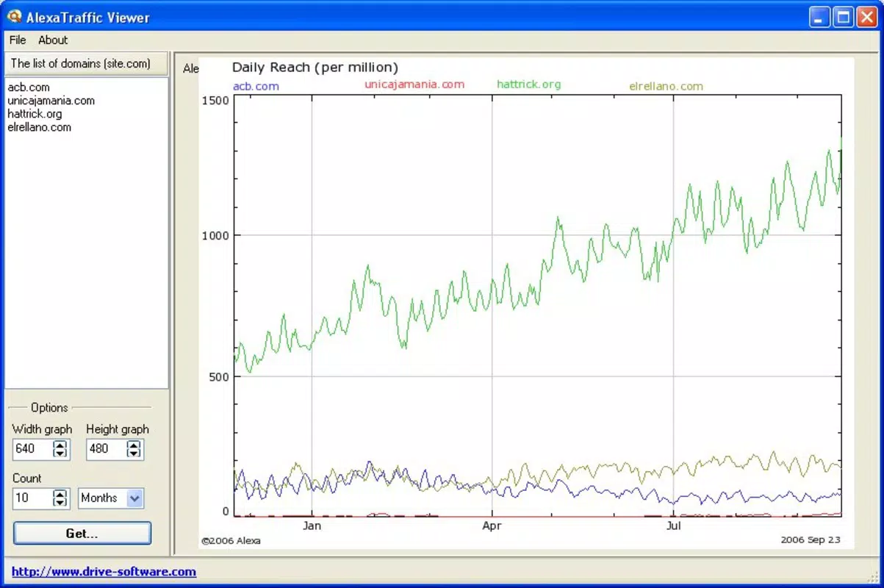Select acb.com in the domain list
This screenshot has width=884, height=588.
tap(29, 87)
